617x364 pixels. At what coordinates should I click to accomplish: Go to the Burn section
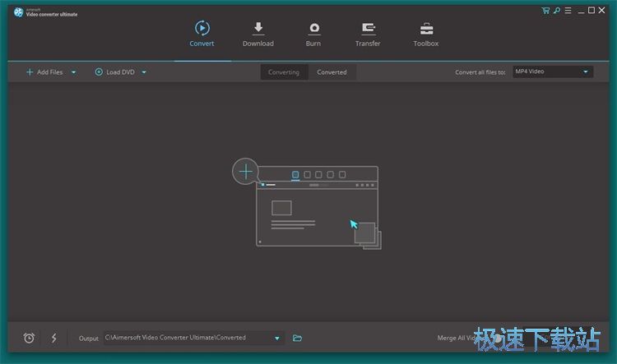313,34
